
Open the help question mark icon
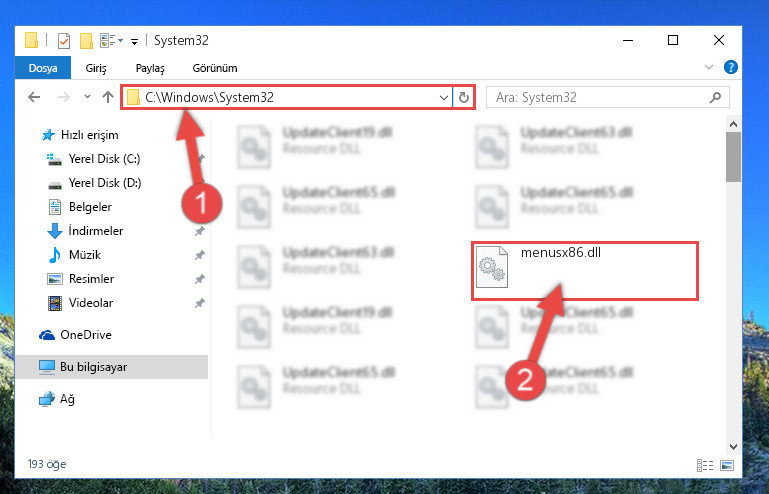[x=730, y=67]
